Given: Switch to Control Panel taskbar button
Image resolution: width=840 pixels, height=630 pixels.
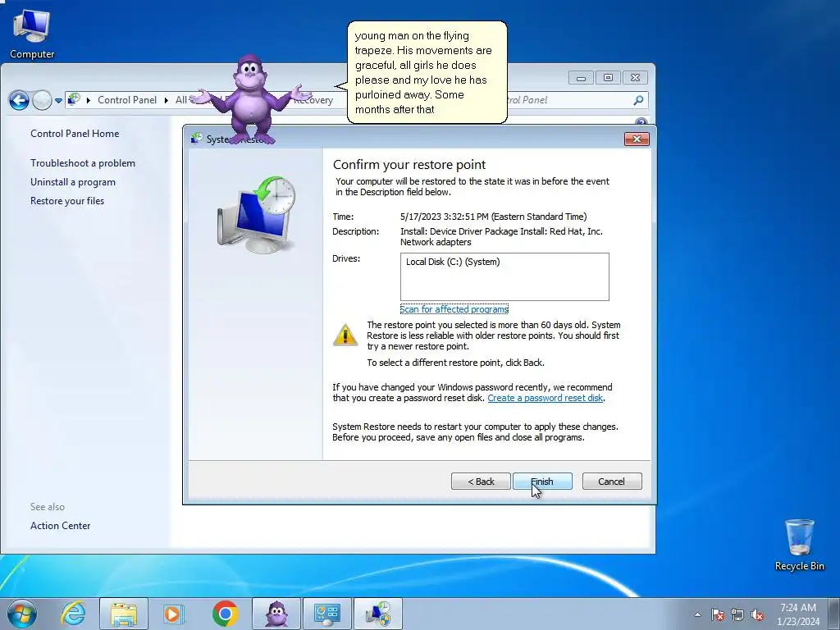Looking at the screenshot, I should [x=327, y=614].
